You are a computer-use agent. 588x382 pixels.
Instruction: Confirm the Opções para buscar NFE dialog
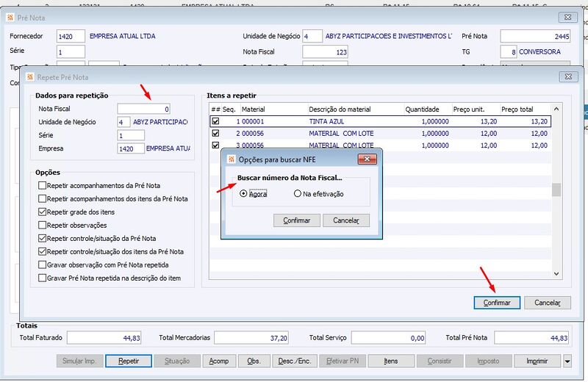click(297, 220)
